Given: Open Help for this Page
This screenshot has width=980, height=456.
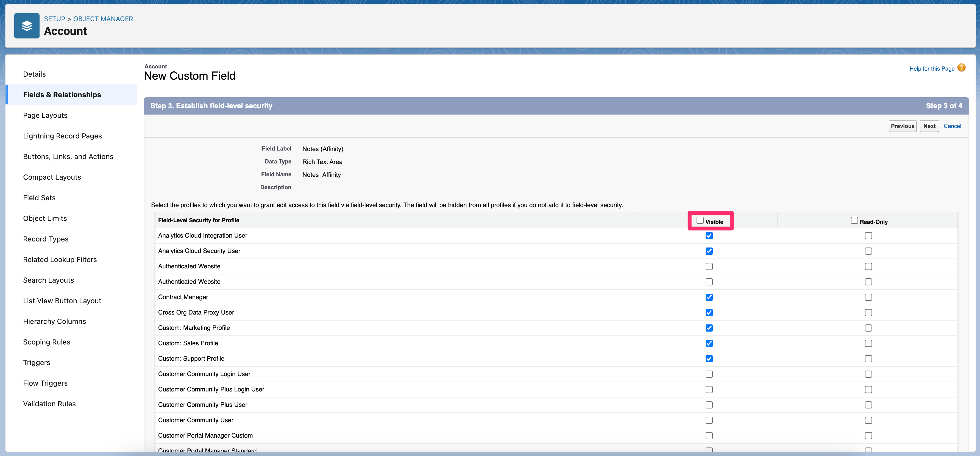Looking at the screenshot, I should point(931,68).
